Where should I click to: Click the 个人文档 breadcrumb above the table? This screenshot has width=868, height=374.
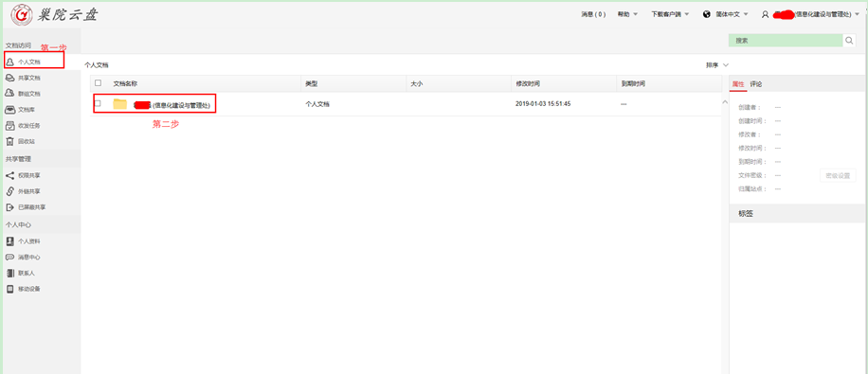(97, 64)
